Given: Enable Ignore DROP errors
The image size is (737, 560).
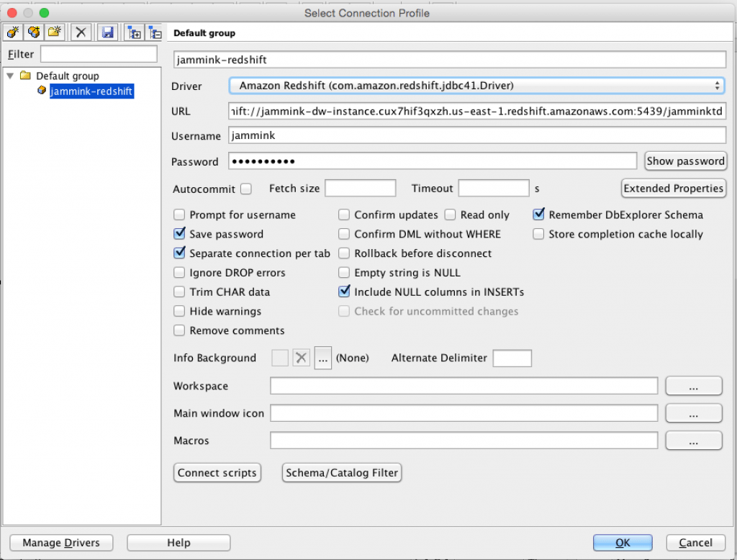Looking at the screenshot, I should [179, 273].
